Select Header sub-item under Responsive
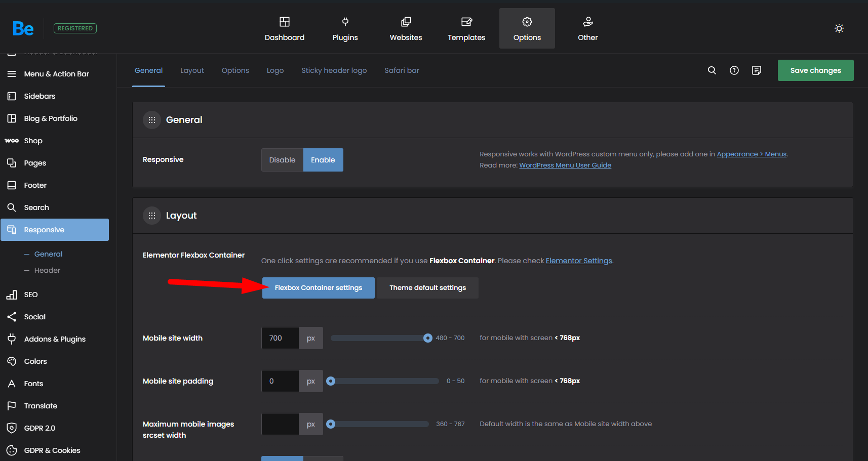868x461 pixels. pyautogui.click(x=47, y=270)
